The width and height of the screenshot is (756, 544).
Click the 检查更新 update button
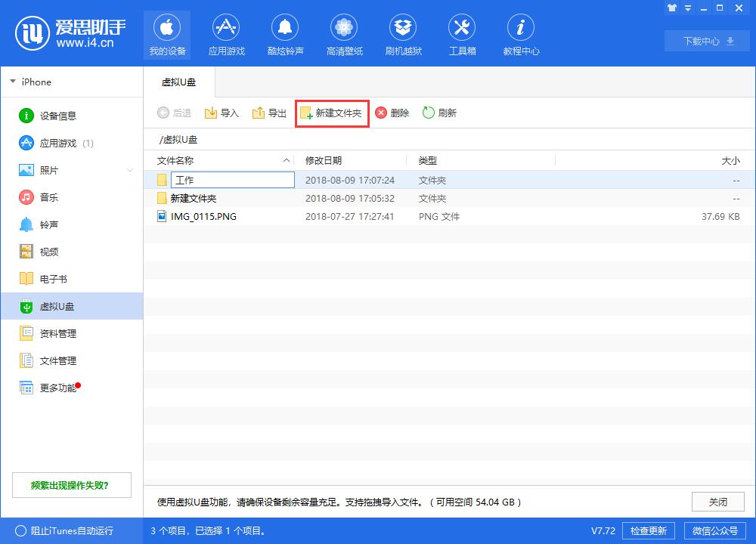[x=649, y=530]
